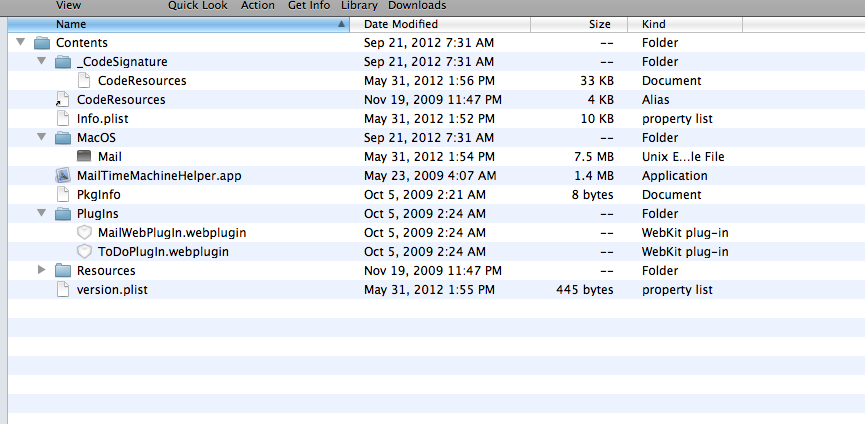Click May 31, 2012 1:55 PM date

(x=429, y=290)
